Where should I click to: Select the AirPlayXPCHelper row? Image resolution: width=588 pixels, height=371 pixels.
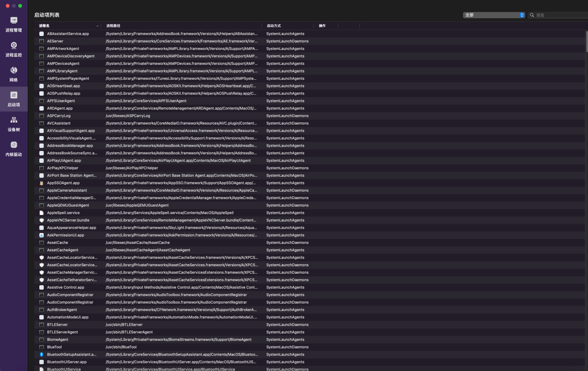click(63, 168)
